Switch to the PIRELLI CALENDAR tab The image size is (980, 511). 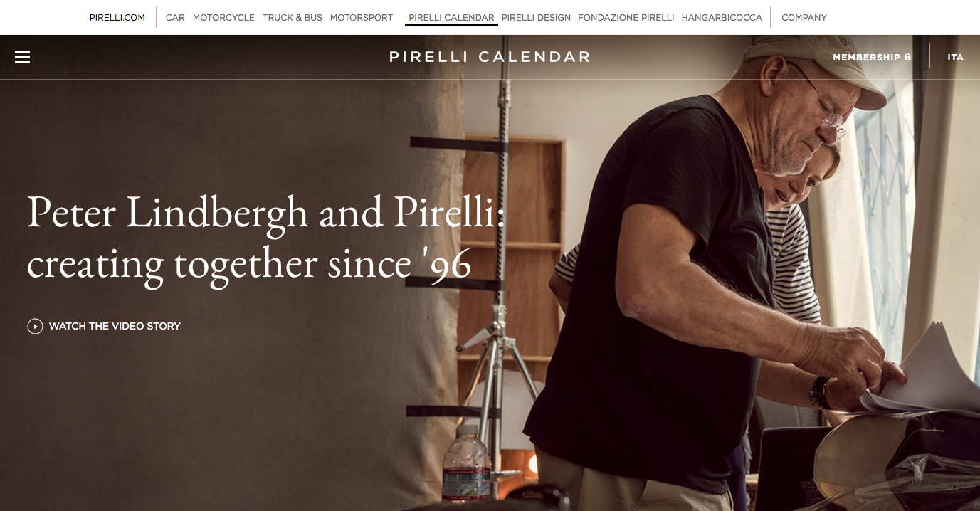pos(451,17)
